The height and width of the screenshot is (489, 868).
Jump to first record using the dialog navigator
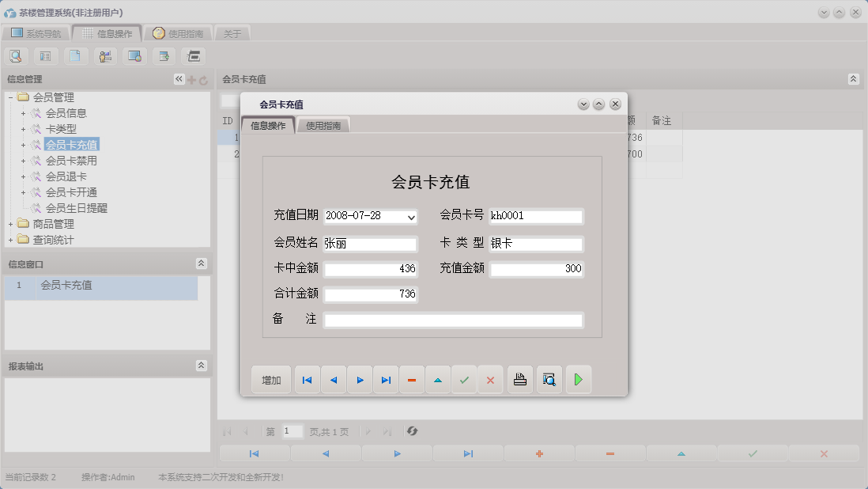tap(307, 379)
